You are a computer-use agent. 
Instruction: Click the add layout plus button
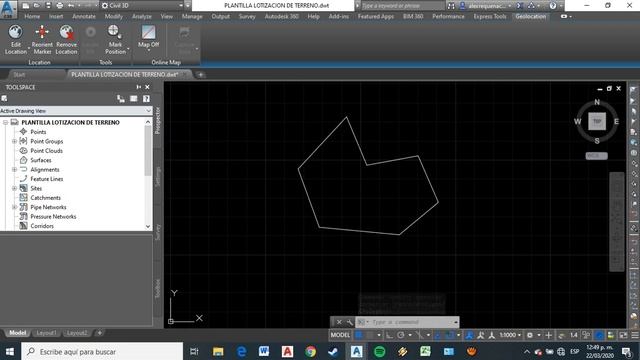click(x=99, y=333)
